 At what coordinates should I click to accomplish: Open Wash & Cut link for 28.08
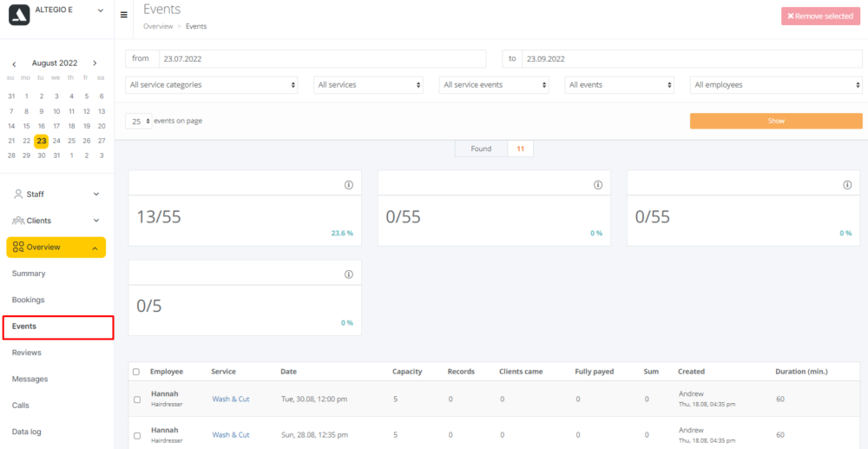tap(231, 435)
